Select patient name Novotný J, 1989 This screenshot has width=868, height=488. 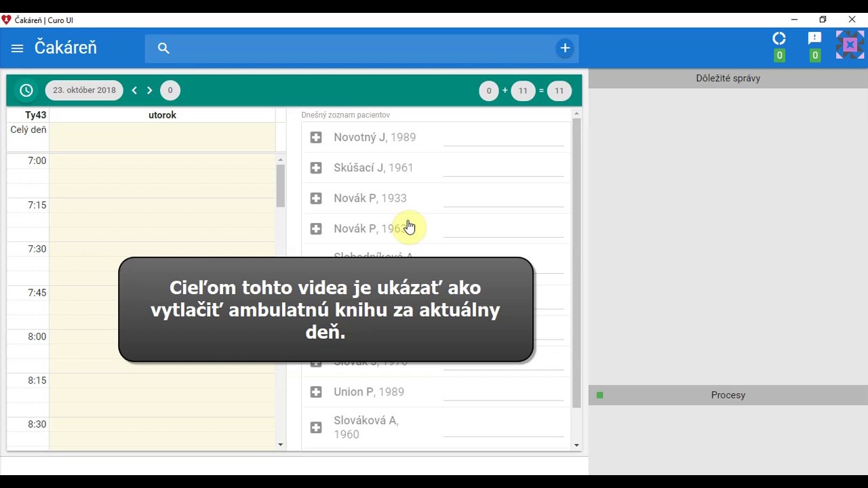[374, 138]
